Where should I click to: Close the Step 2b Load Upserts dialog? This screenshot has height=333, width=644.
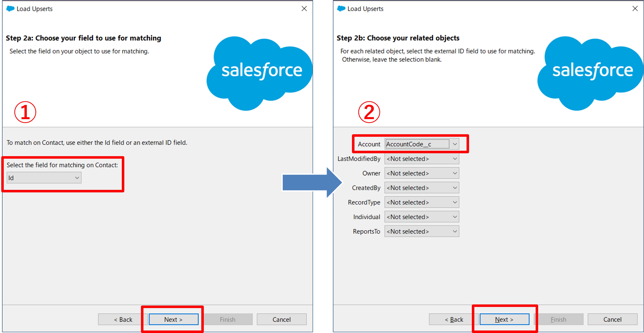[635, 8]
